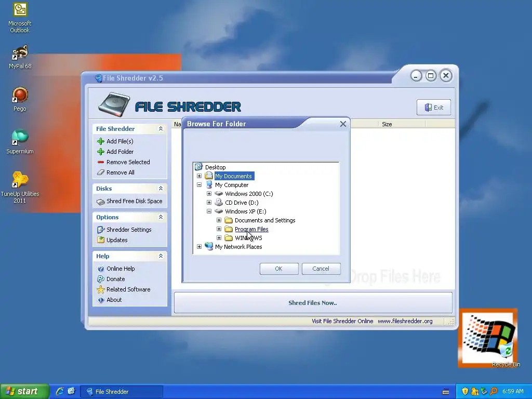Click the My Documents folder icon
Screen dimensions: 532x399
point(209,176)
